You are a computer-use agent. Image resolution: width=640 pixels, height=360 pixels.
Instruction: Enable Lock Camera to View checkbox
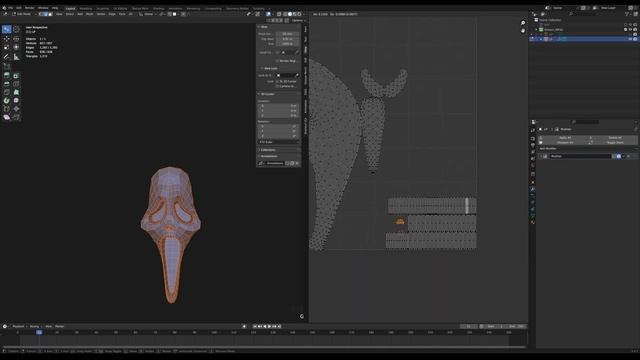click(x=278, y=86)
